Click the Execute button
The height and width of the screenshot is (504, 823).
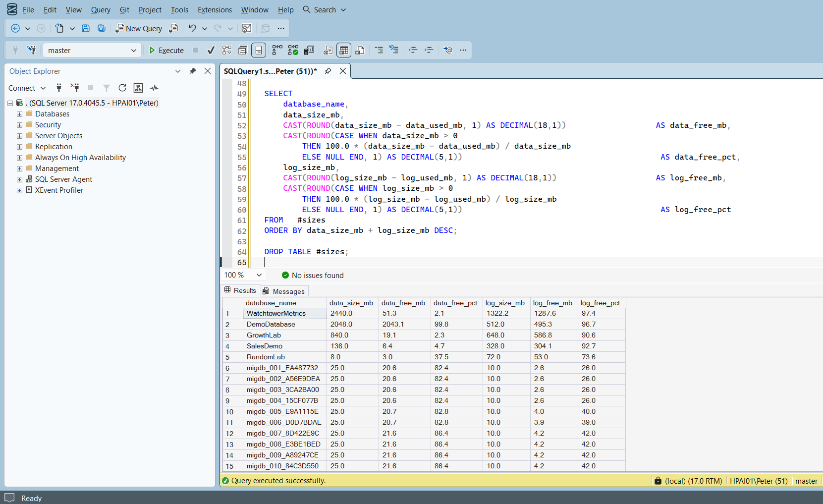click(166, 50)
